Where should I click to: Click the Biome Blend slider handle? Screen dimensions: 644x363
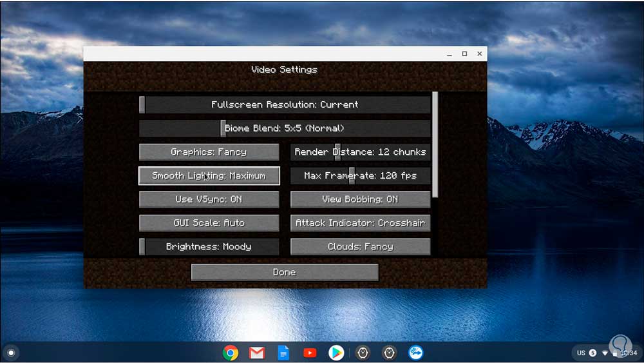pos(223,128)
